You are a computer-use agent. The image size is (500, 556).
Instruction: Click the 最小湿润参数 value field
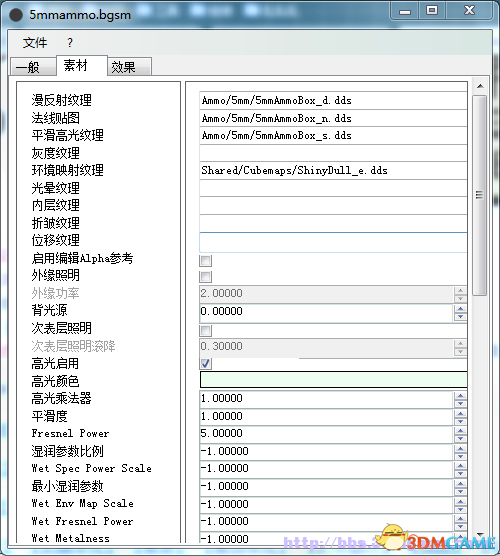coord(326,487)
